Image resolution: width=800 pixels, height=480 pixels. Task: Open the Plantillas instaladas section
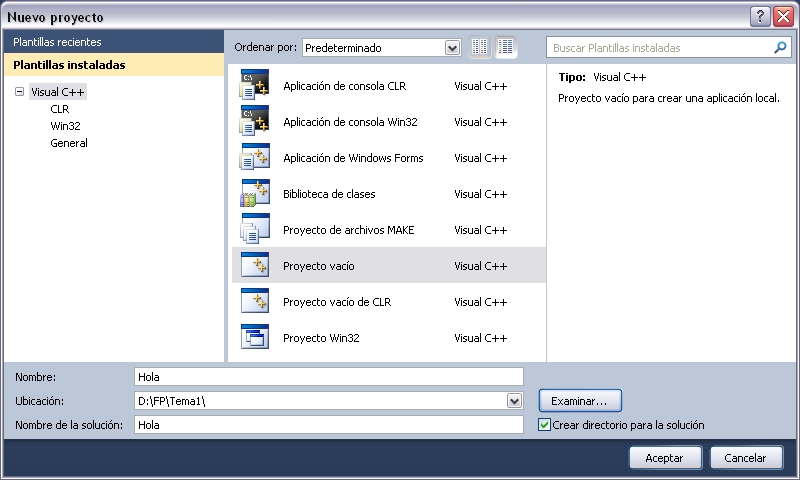tap(114, 65)
